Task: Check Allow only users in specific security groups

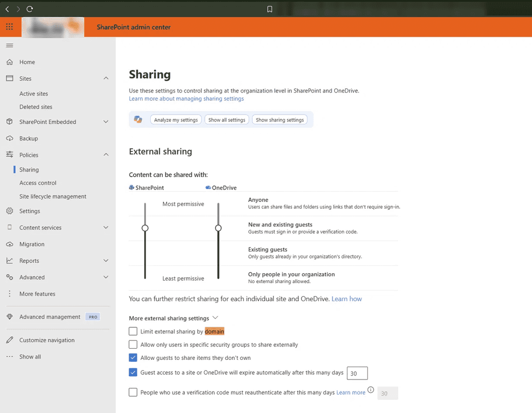Action: pos(133,344)
